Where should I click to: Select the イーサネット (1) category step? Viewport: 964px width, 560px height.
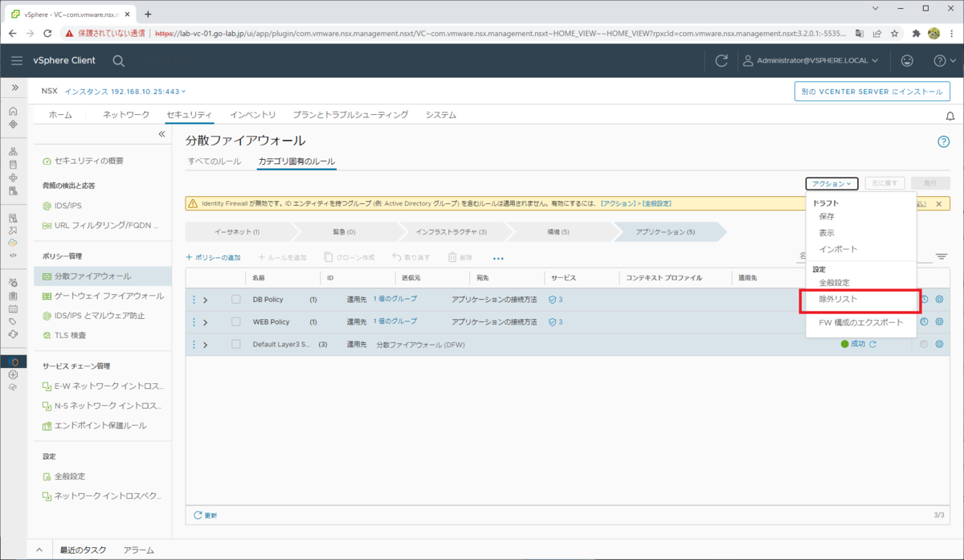[237, 232]
